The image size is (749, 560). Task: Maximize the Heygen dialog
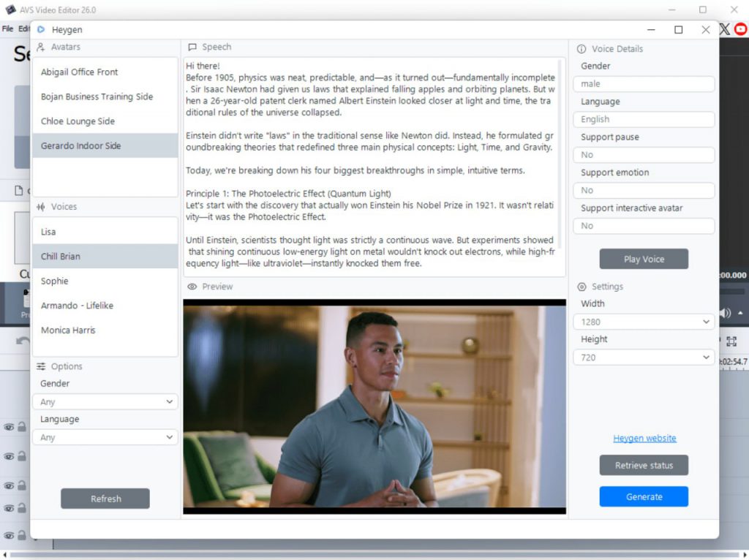678,29
